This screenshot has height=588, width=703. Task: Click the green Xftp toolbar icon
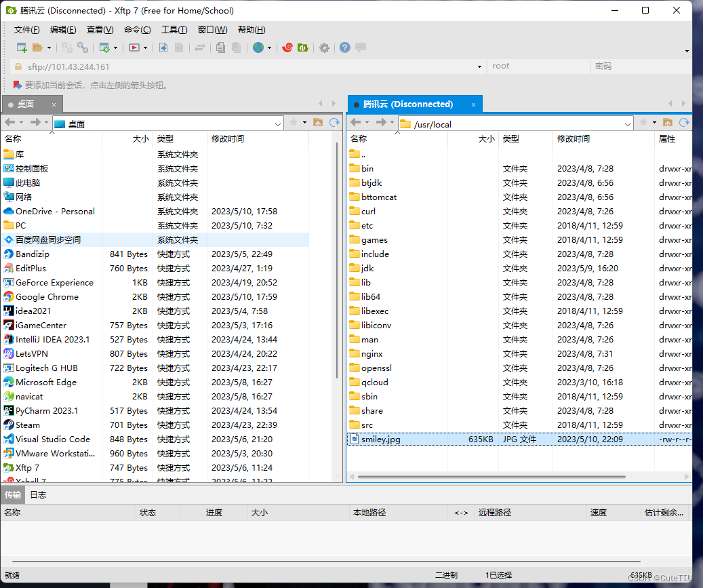pyautogui.click(x=303, y=47)
